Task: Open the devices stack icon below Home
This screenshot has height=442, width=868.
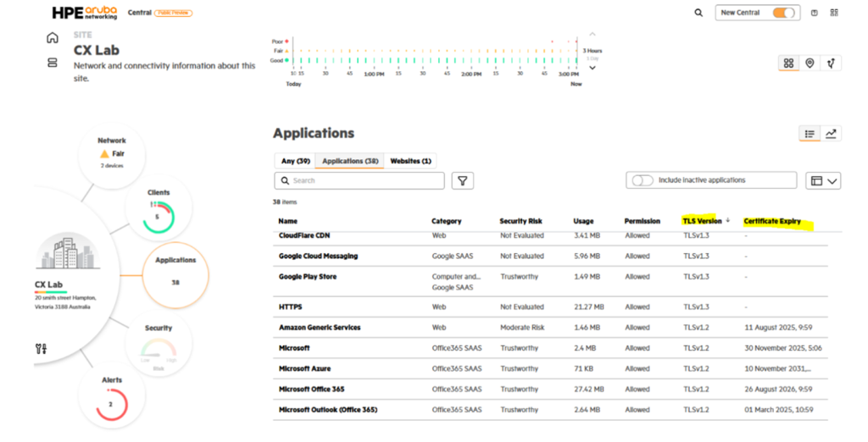Action: [x=53, y=63]
